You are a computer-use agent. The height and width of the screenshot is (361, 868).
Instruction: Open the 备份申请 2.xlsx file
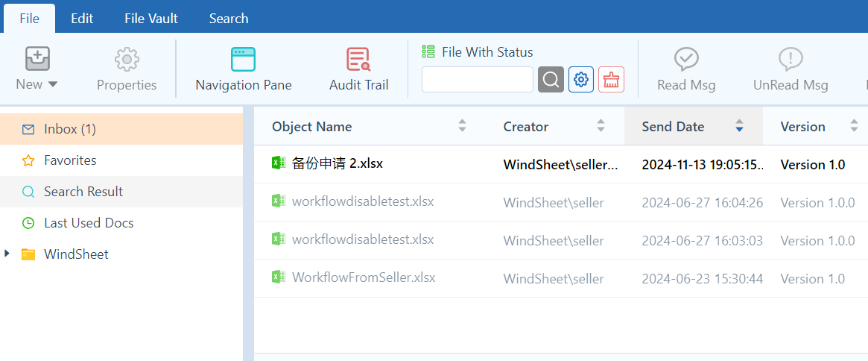pos(338,164)
